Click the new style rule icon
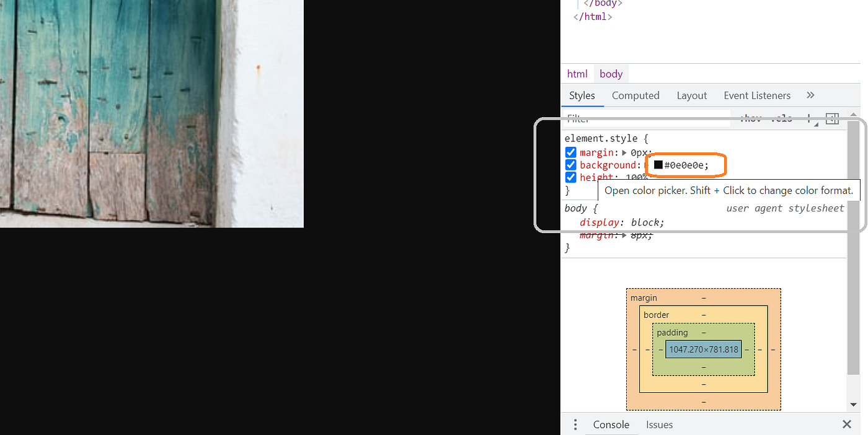The width and height of the screenshot is (868, 435). pos(832,118)
